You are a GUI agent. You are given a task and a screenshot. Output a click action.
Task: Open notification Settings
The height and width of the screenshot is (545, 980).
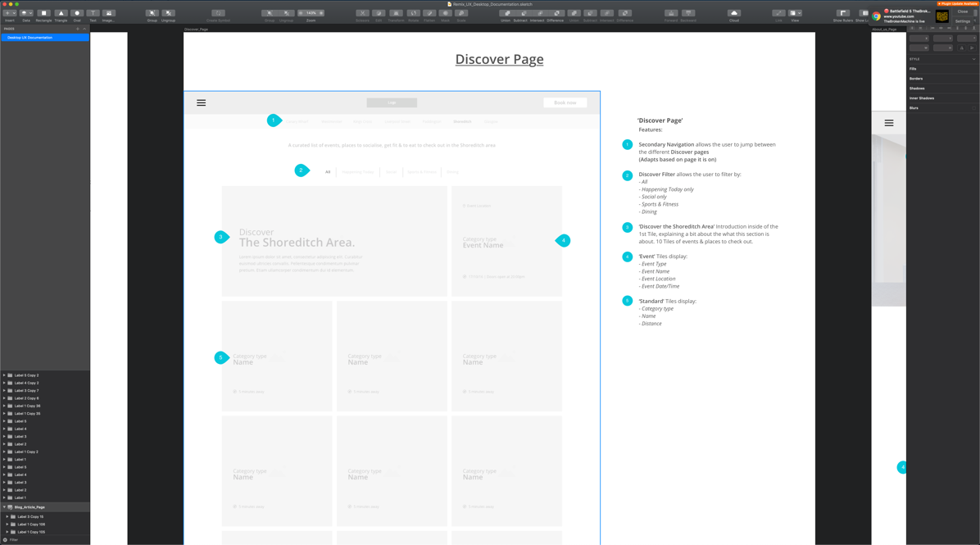pyautogui.click(x=963, y=21)
